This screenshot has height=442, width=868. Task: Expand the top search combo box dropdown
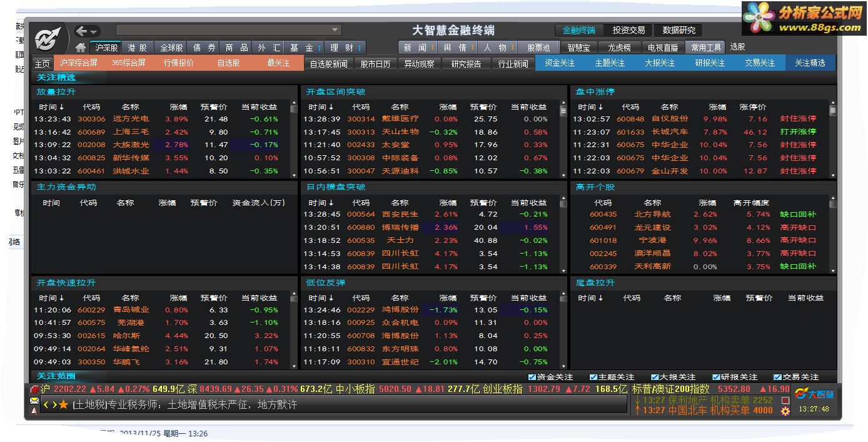[335, 30]
